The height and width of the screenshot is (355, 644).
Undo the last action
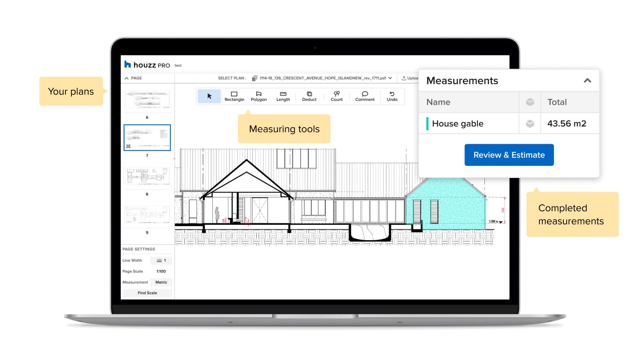392,96
